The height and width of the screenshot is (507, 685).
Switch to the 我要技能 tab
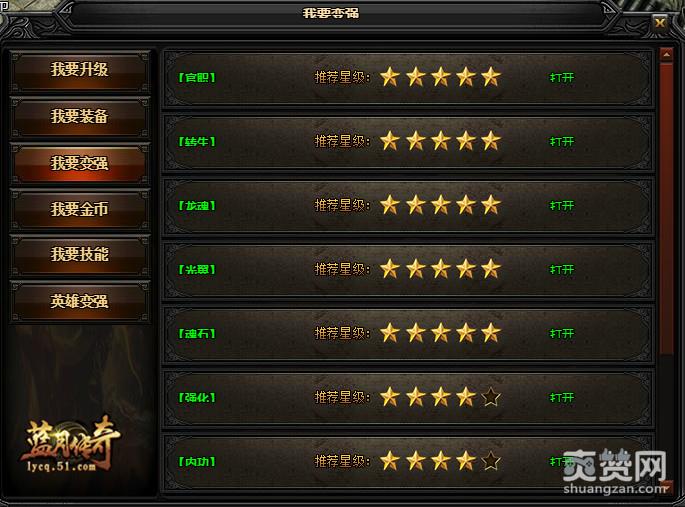(x=80, y=255)
